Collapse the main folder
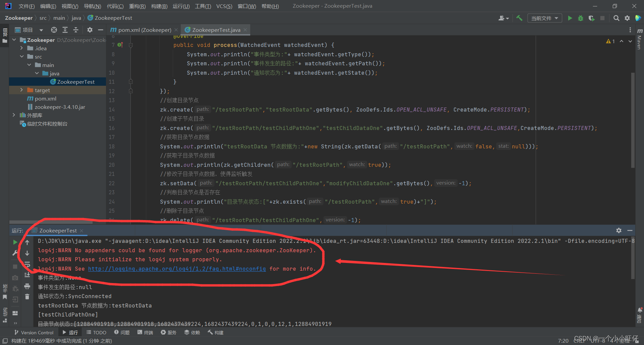This screenshot has height=345, width=644. [x=29, y=65]
